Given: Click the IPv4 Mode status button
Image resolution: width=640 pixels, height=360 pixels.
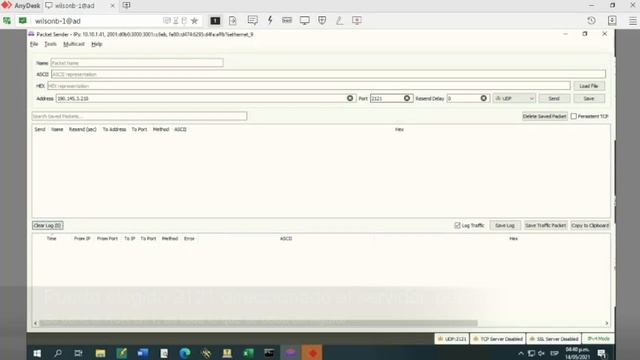Looking at the screenshot, I should (598, 339).
